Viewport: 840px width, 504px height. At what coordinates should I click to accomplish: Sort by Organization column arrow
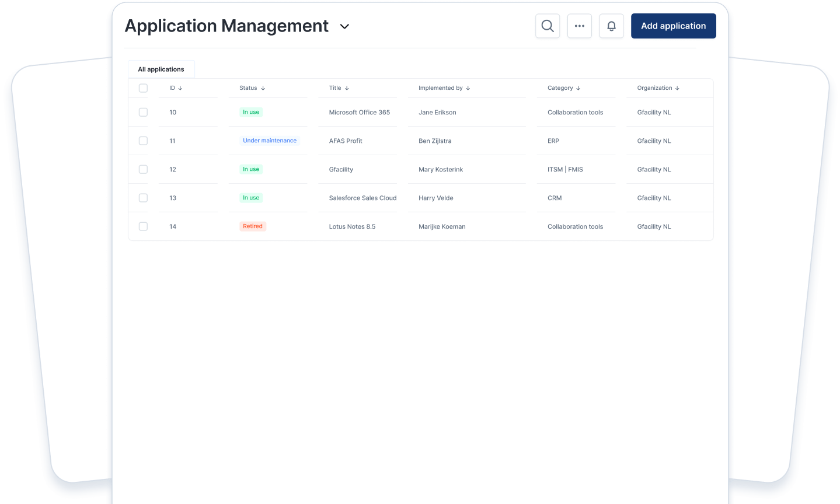point(677,89)
